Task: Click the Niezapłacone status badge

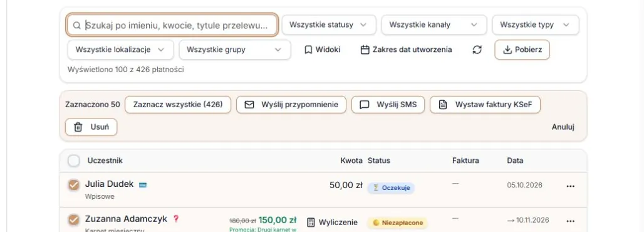Action: click(397, 223)
